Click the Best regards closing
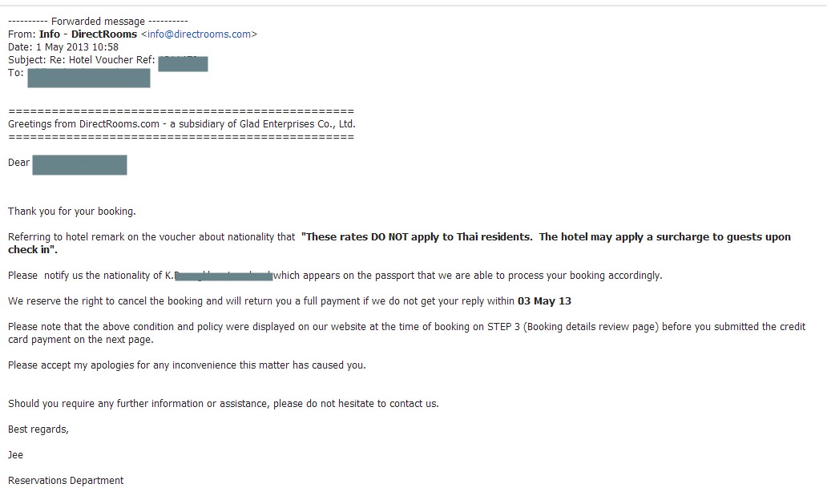 (38, 429)
